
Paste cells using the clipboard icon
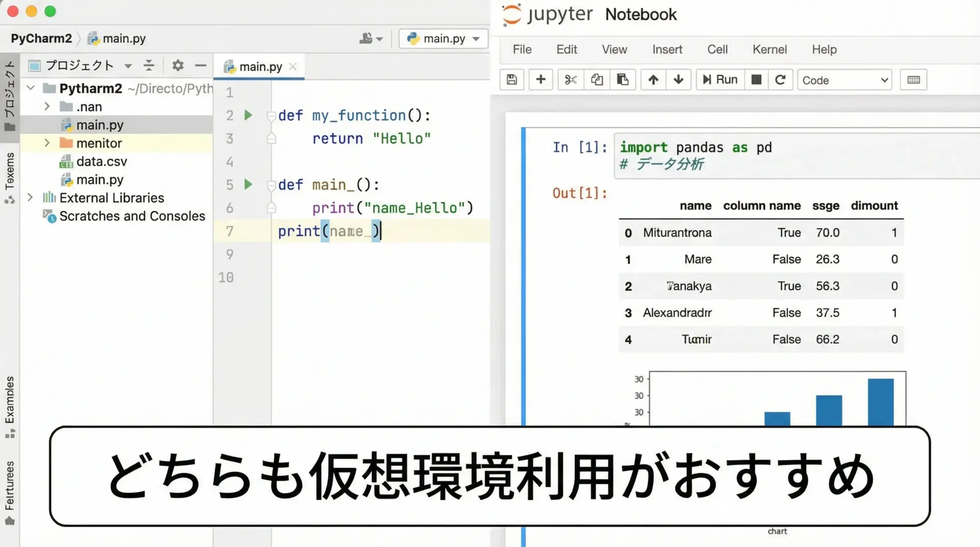(x=623, y=80)
